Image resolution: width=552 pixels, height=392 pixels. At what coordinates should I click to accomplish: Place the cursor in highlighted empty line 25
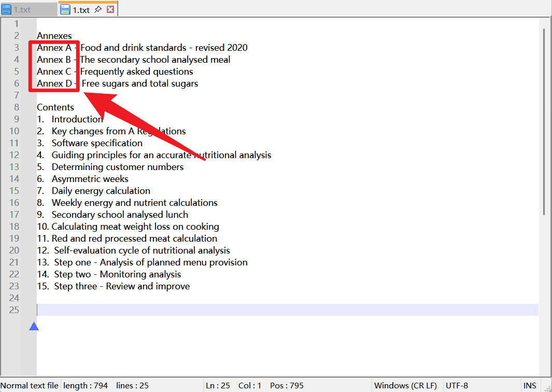[x=288, y=310]
